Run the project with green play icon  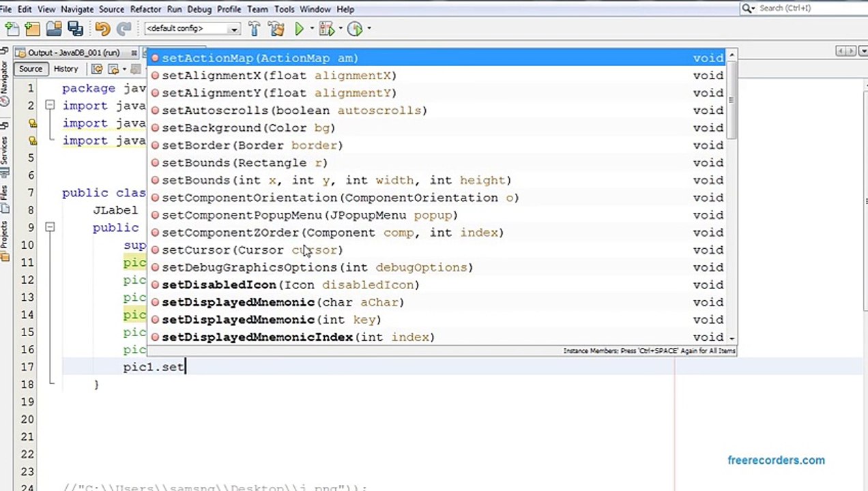(x=299, y=29)
